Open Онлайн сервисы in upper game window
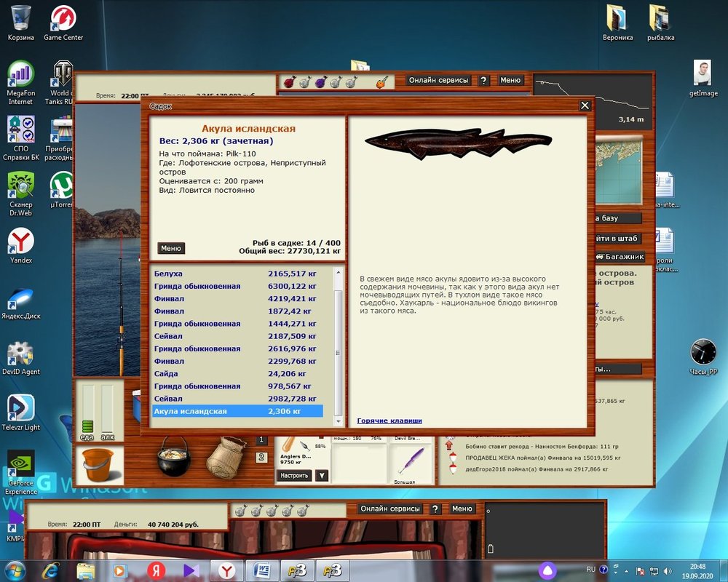The width and height of the screenshot is (728, 582). click(438, 81)
